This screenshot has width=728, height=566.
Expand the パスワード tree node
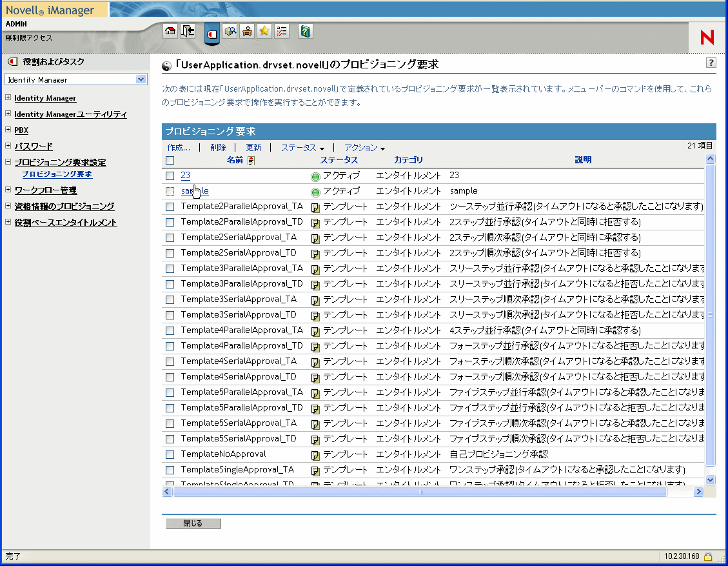[x=8, y=145]
